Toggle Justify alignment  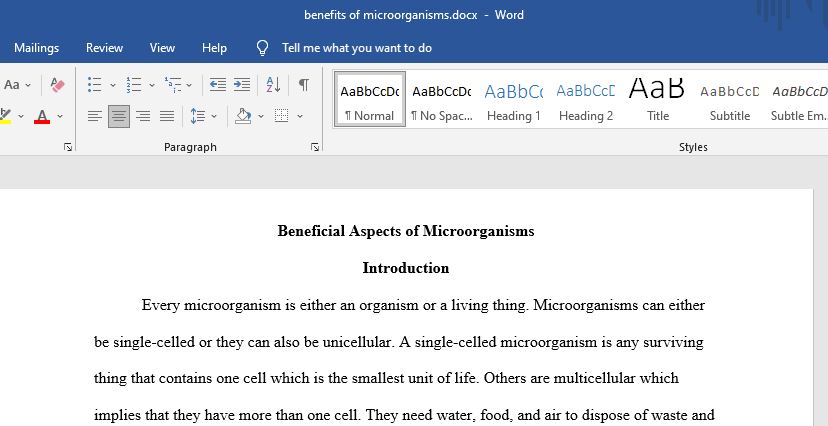(167, 116)
